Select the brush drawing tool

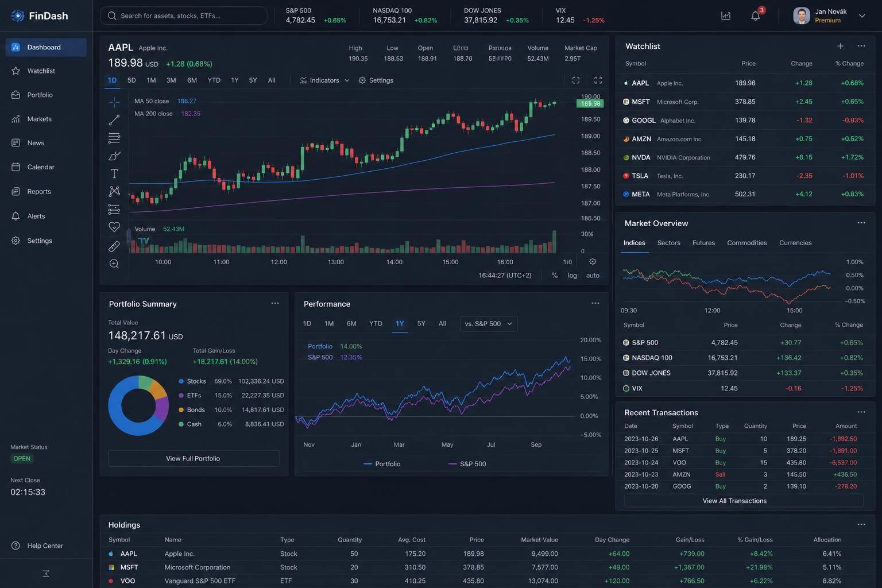point(114,156)
